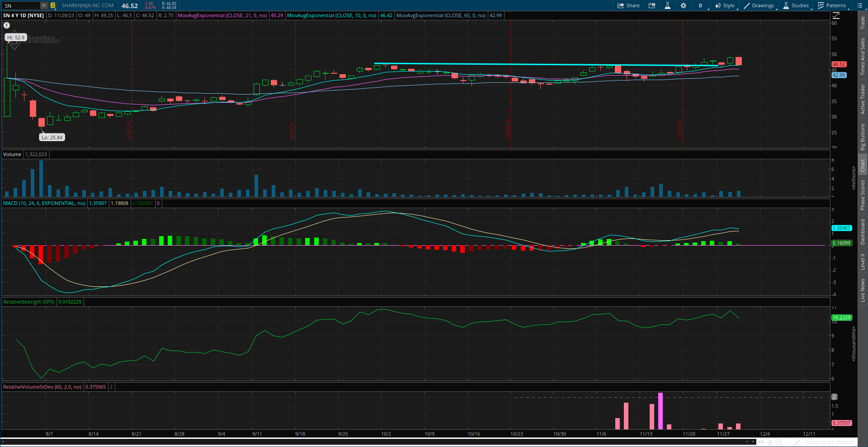Switch to the Dashboard side tab
The image size is (868, 447).
863,232
